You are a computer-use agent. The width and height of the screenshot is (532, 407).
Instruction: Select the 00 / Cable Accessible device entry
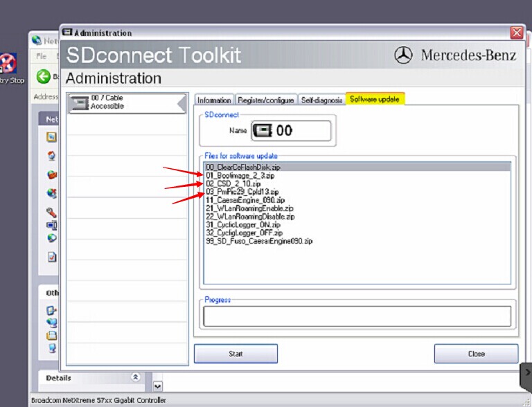pyautogui.click(x=127, y=102)
